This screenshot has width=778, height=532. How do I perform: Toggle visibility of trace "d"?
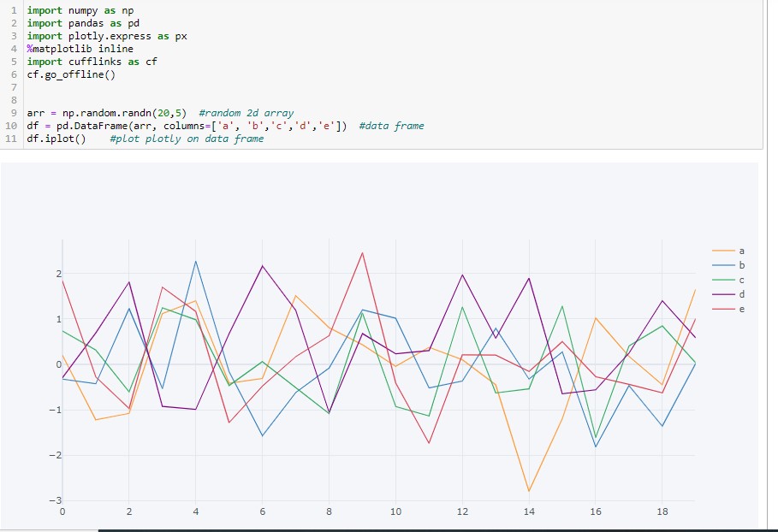click(x=741, y=294)
